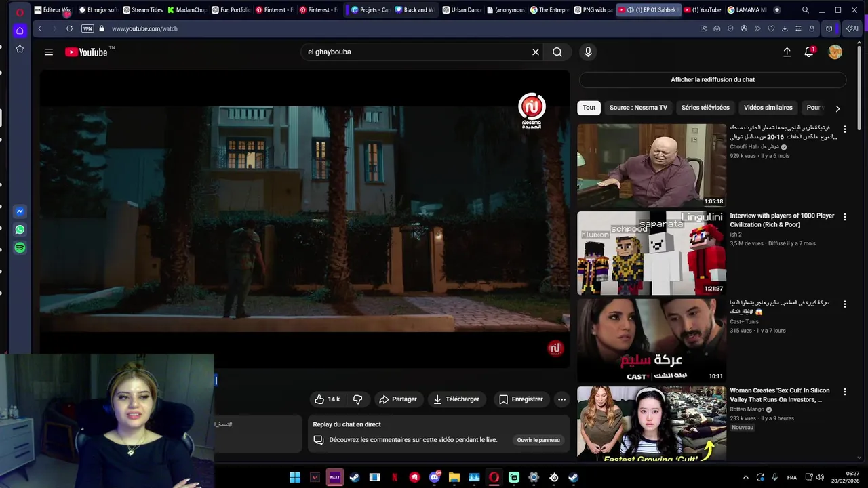Open Discord from taskbar

435,477
